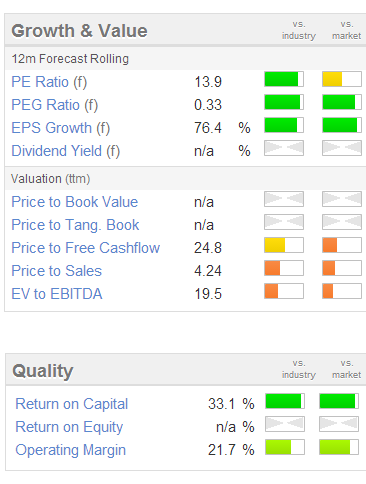Viewport: 366px width, 484px height.
Task: Click the Price to Free Cashflow link
Action: [x=86, y=248]
